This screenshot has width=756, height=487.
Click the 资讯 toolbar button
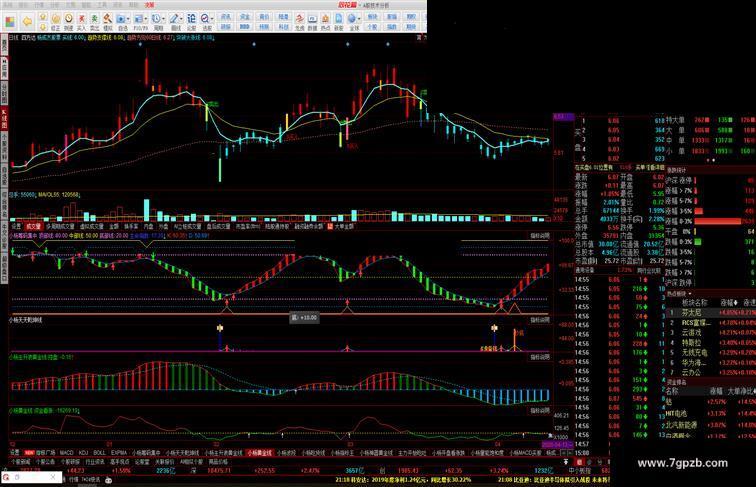click(226, 16)
